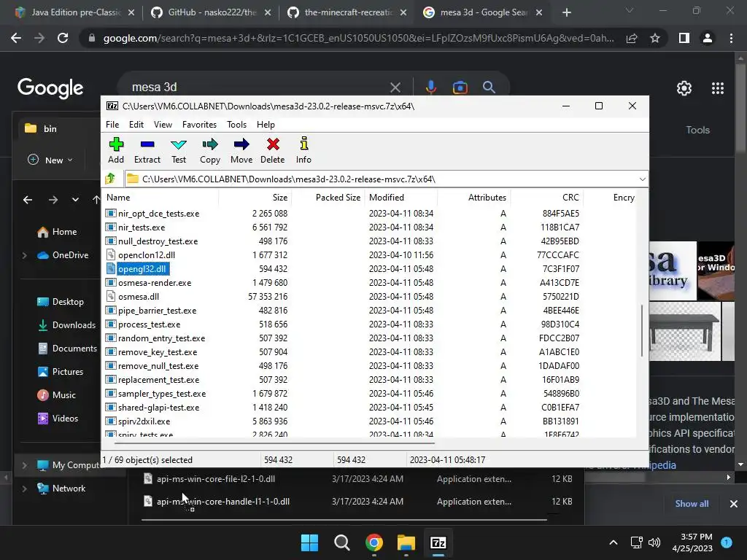Open the Edit menu in 7-Zip
Screen dimensions: 747x560
136,124
